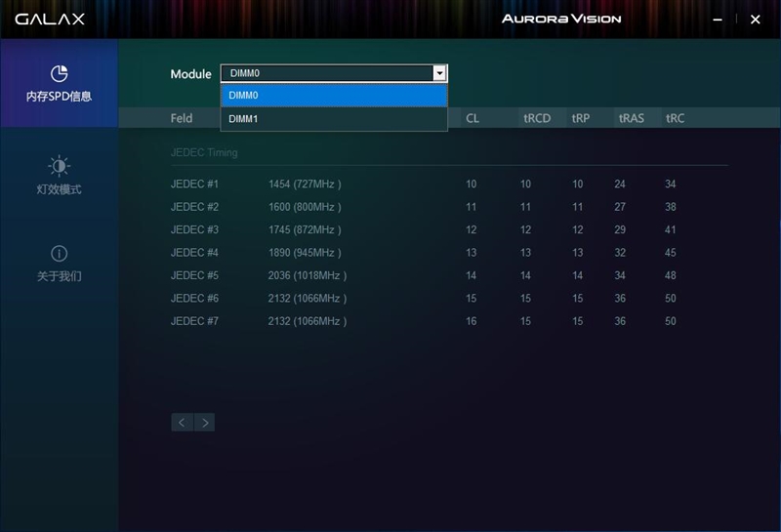Click JEDEC #7 frequency 2132 (1066MHz)

coord(308,321)
